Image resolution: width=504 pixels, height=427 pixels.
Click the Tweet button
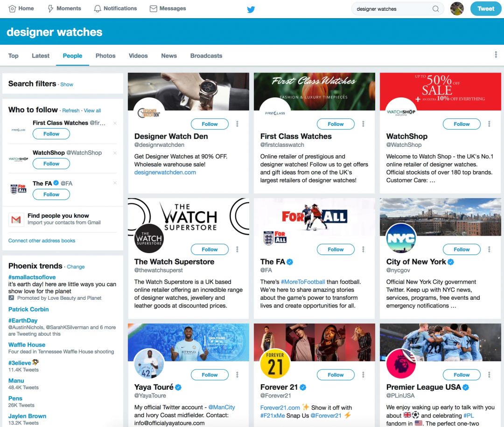tap(485, 9)
